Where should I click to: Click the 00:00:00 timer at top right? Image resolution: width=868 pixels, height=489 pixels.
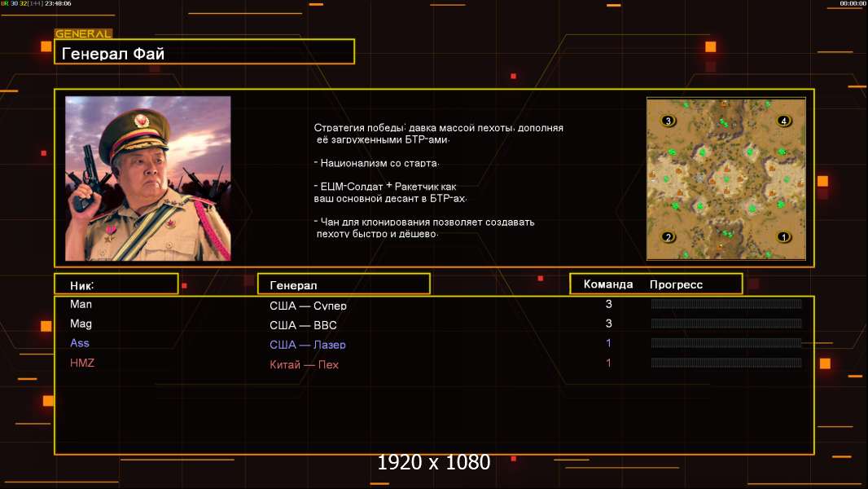coord(853,3)
